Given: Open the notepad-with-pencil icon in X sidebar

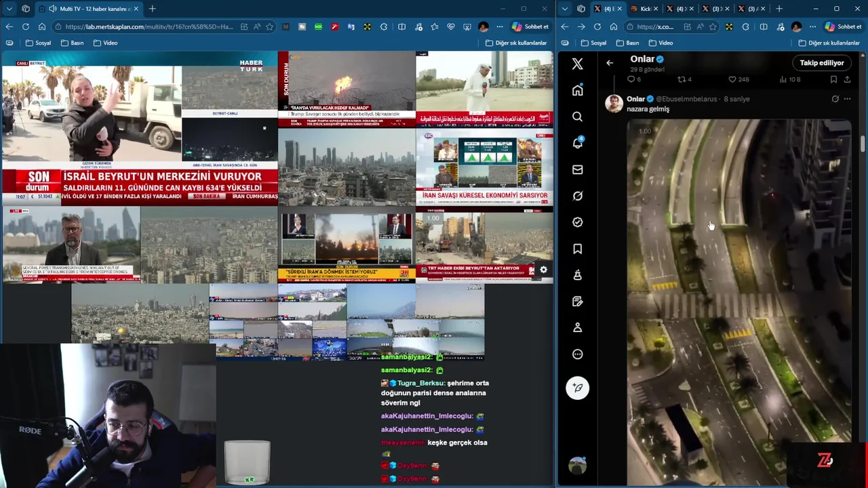Looking at the screenshot, I should click(x=577, y=302).
